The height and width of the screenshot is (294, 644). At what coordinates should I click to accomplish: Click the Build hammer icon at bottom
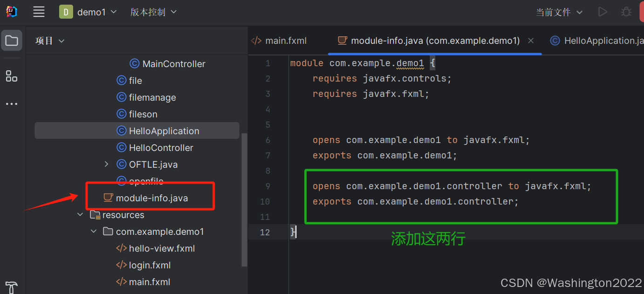pyautogui.click(x=11, y=287)
